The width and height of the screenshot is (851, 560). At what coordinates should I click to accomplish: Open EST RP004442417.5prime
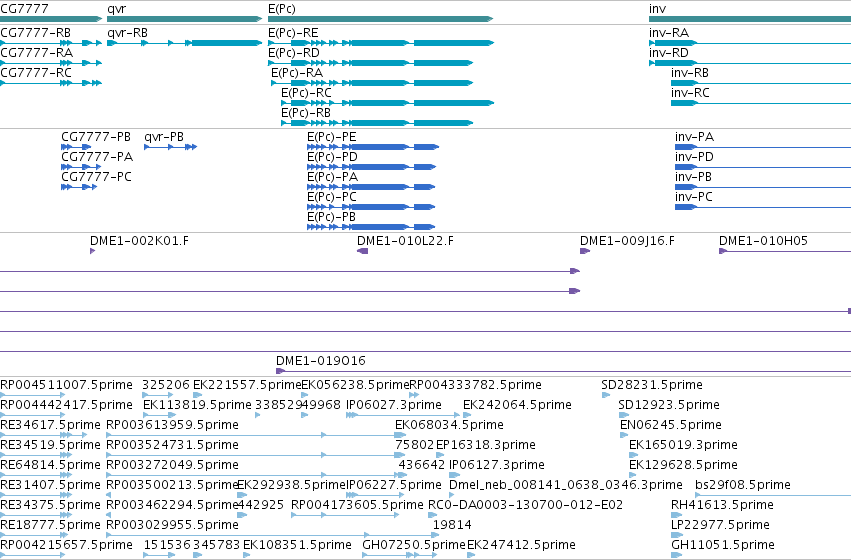coord(66,405)
